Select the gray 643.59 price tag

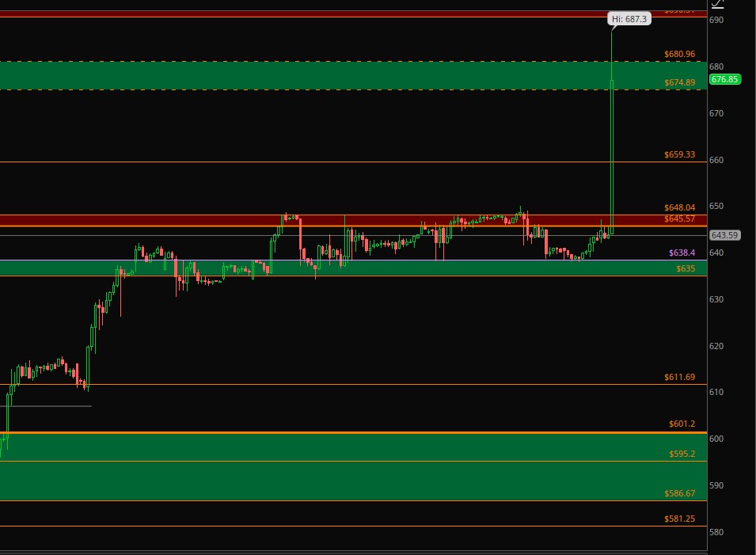click(x=724, y=235)
